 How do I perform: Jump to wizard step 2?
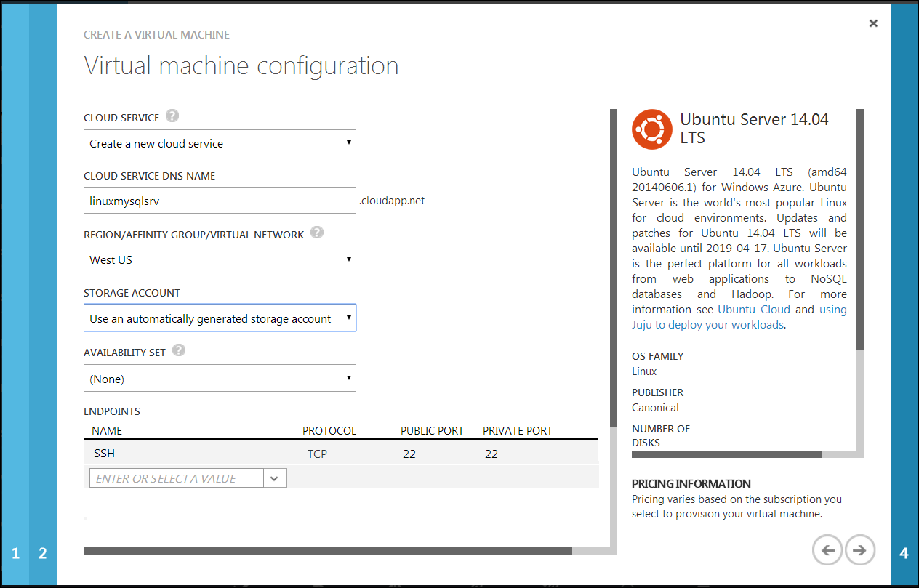pos(42,554)
